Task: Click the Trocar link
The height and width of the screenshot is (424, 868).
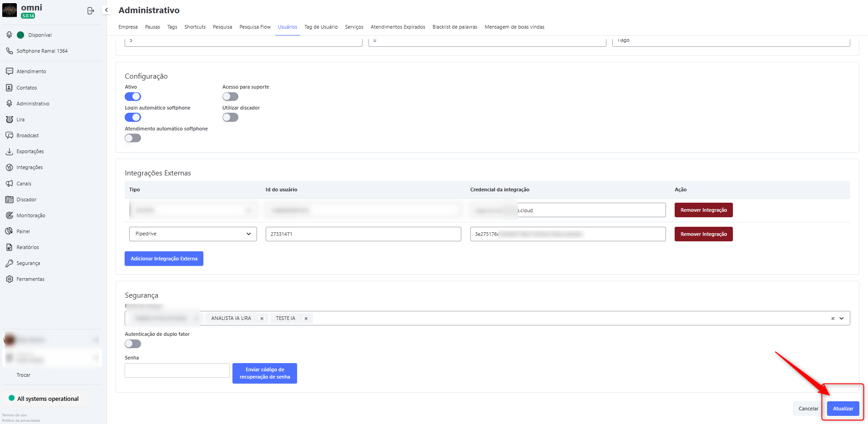Action: (24, 375)
